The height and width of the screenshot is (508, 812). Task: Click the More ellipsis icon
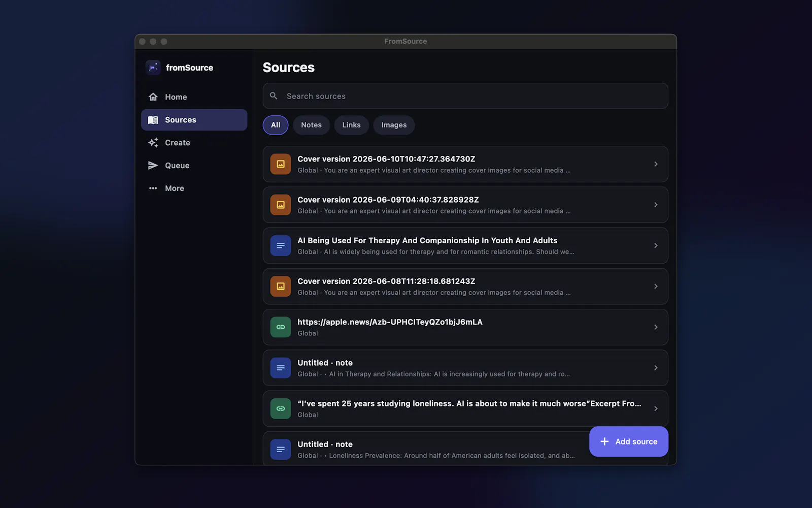153,188
